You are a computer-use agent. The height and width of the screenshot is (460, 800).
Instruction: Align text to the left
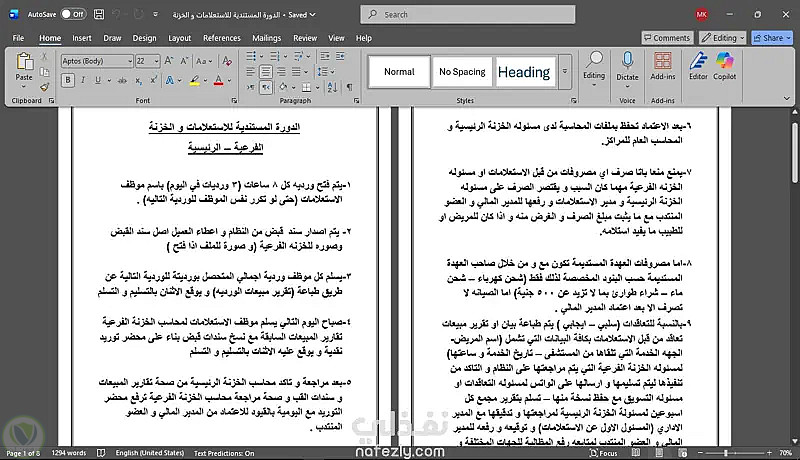click(x=250, y=72)
